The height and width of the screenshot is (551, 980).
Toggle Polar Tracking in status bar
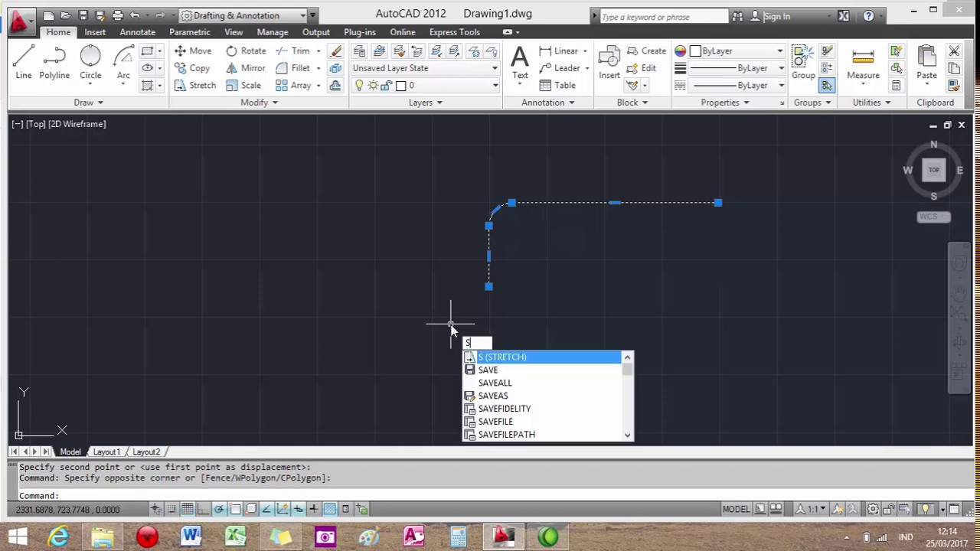tap(219, 509)
